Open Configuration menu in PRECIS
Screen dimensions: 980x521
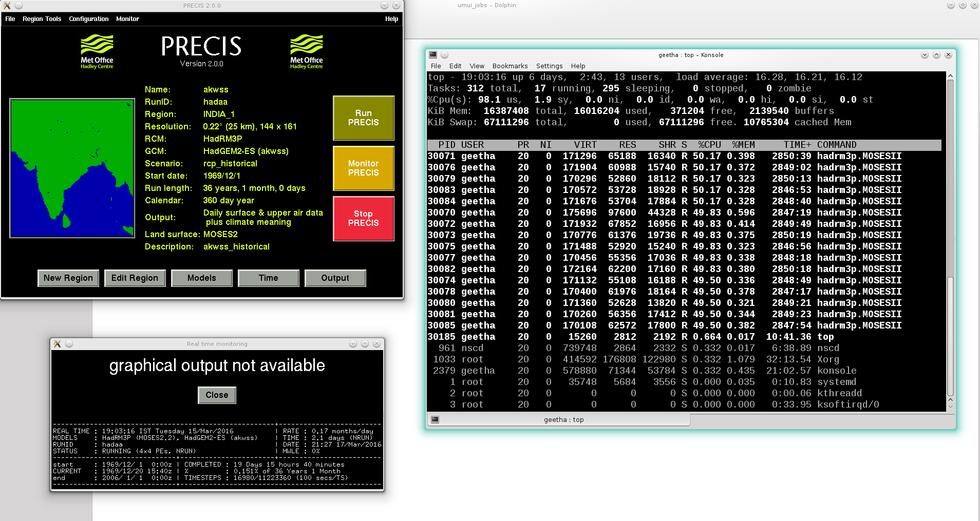tap(89, 19)
